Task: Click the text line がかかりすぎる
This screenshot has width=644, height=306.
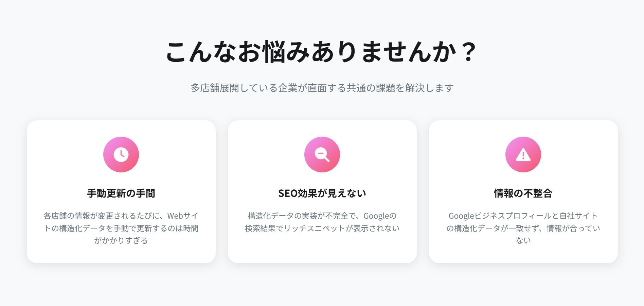Action: [121, 241]
